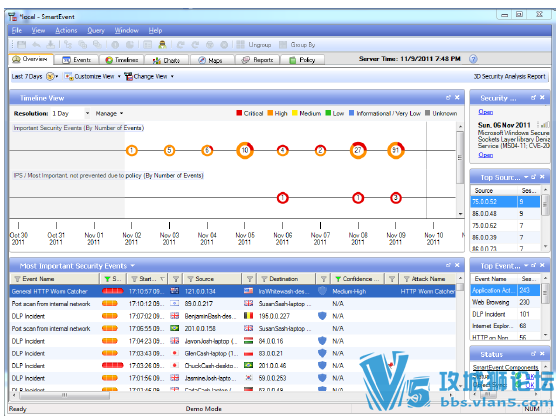Click the Group By toolbar button
This screenshot has width=559, height=416.
(297, 45)
